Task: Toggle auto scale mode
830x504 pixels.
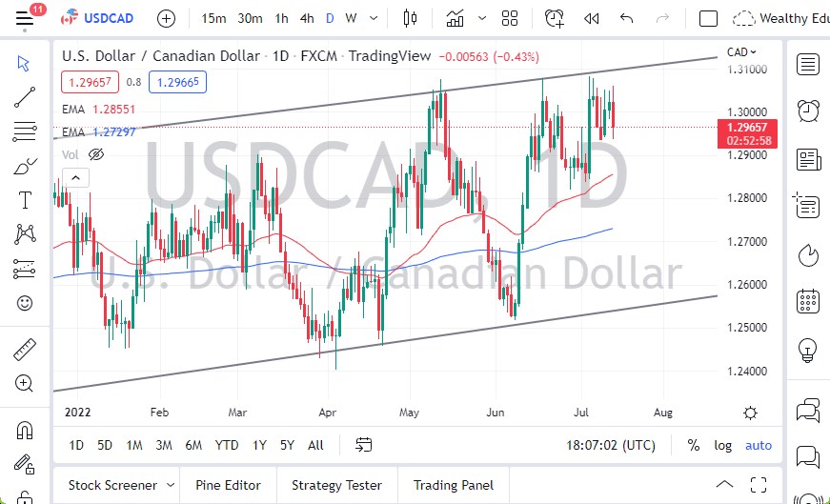Action: pyautogui.click(x=759, y=445)
